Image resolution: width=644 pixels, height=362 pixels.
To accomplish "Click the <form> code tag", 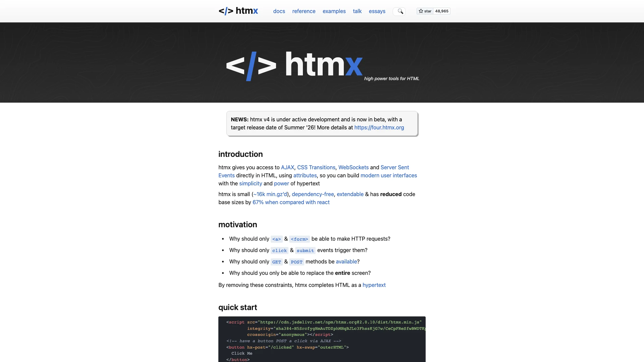I will coord(300,239).
